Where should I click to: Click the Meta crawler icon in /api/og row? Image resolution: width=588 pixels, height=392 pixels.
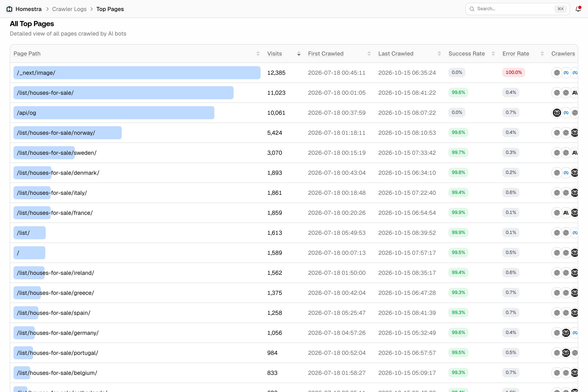point(566,113)
